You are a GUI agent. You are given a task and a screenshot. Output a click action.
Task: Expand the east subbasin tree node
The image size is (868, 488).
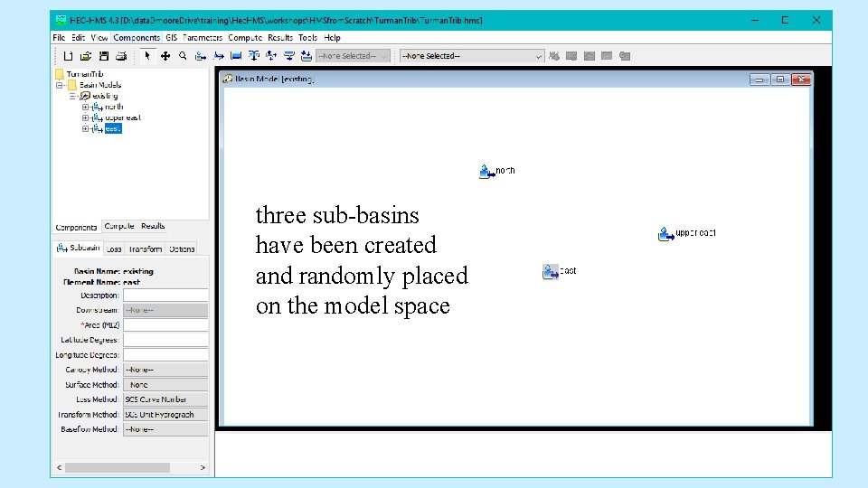pos(85,129)
